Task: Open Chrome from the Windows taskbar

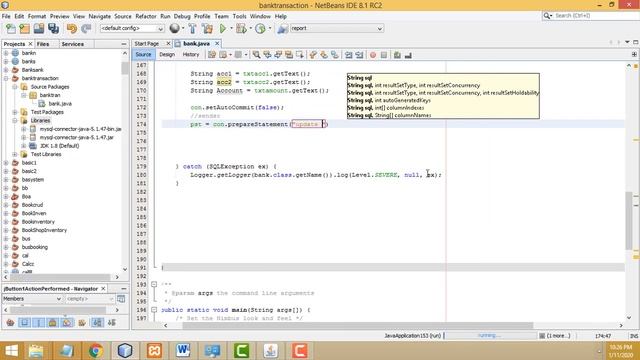Action: click(96, 351)
